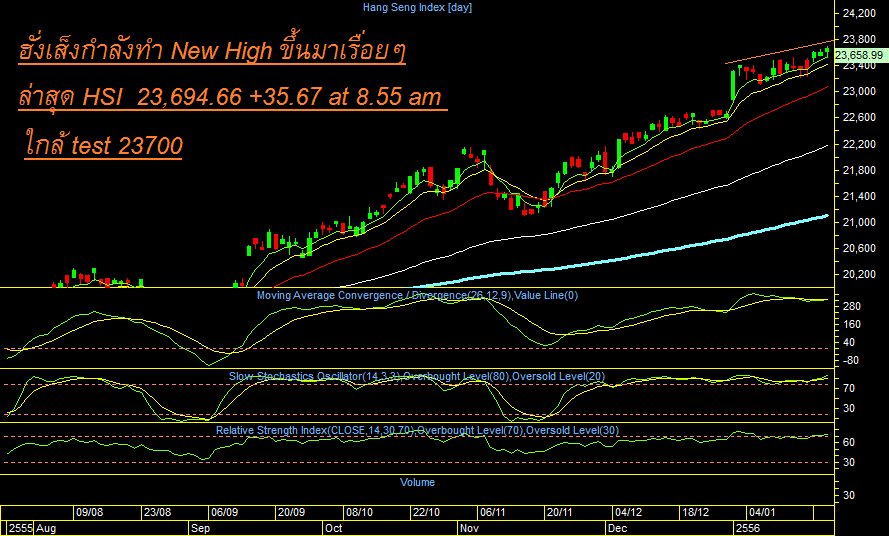The image size is (889, 536).
Task: Select the Moving Average Convergence / Divergence pane title
Action: click(417, 295)
